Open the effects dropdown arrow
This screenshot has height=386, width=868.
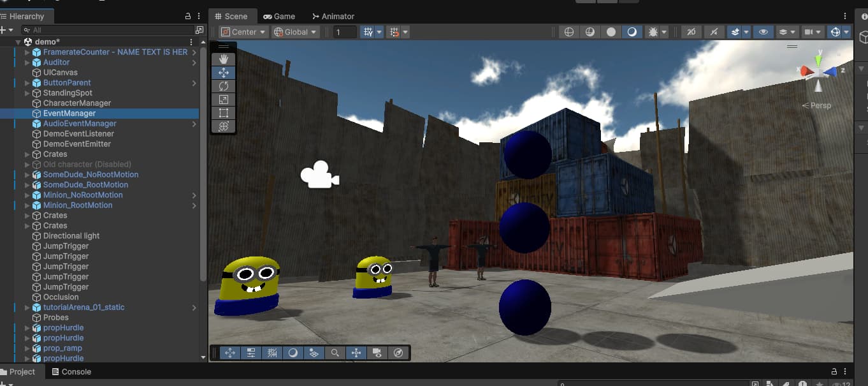click(746, 32)
